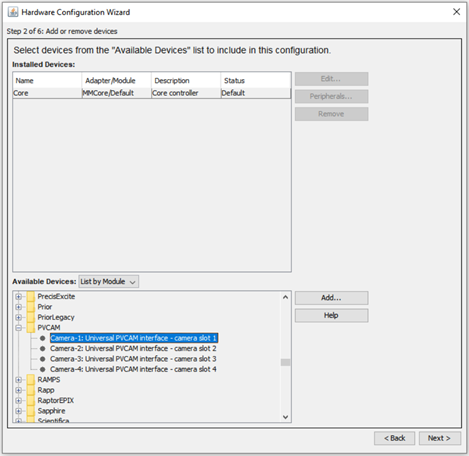The width and height of the screenshot is (469, 456).
Task: Click the RAMPS folder icon
Action: click(x=31, y=380)
